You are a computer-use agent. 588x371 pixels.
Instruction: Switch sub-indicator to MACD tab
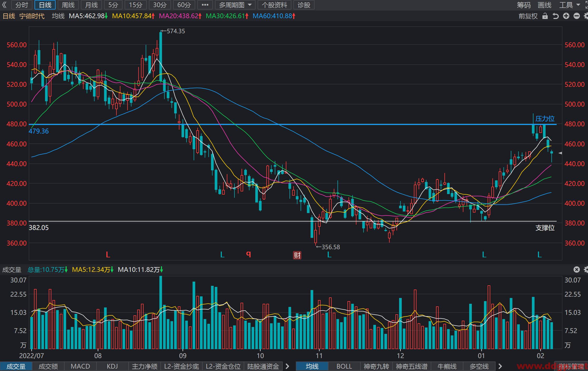80,366
